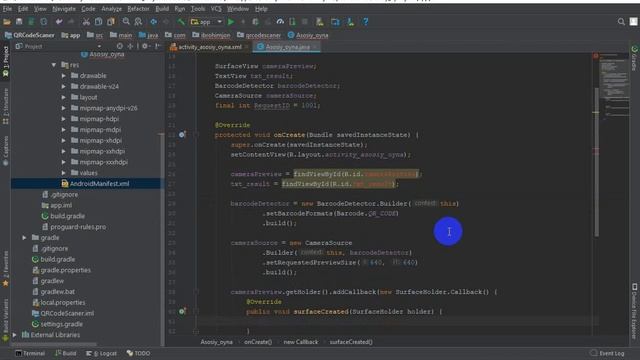Screen dimensions: 640x360
Task: Expand External Libraries node
Action: pyautogui.click(x=15, y=335)
